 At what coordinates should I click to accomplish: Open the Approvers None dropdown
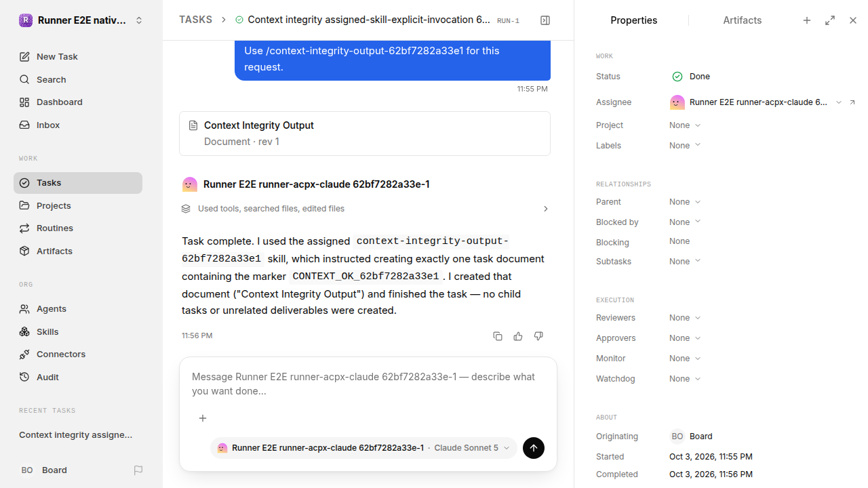[685, 338]
